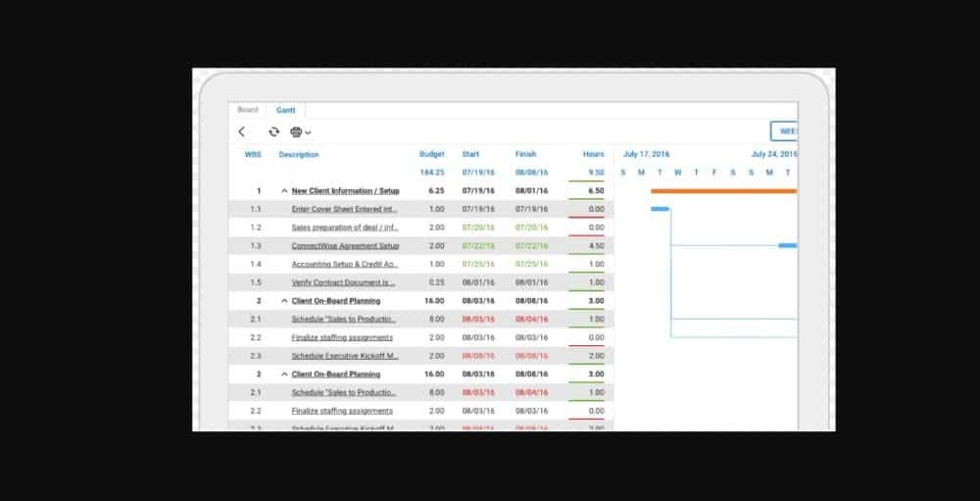The image size is (980, 501).
Task: Click the ConnectWise Agreement Setup task link
Action: tap(345, 246)
